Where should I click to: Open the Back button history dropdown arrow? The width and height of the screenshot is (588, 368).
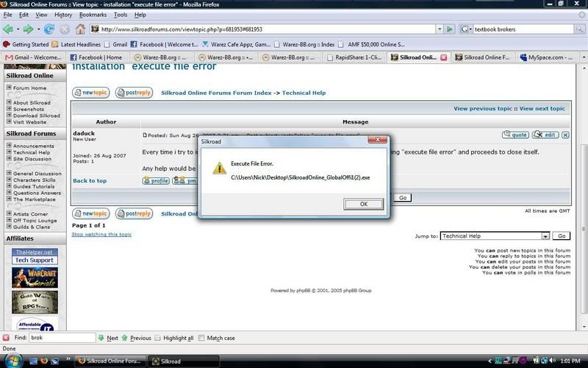coord(18,29)
